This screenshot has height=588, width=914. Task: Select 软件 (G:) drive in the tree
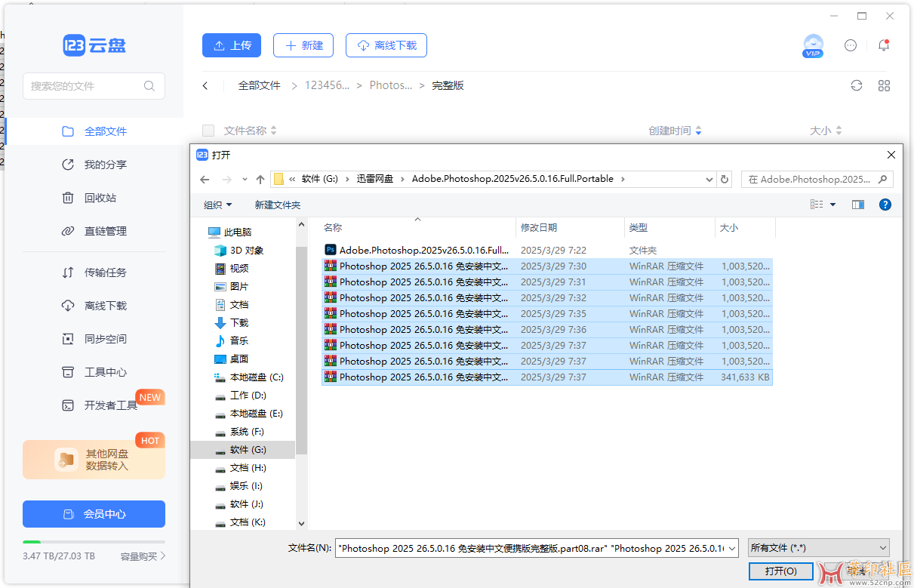[242, 450]
